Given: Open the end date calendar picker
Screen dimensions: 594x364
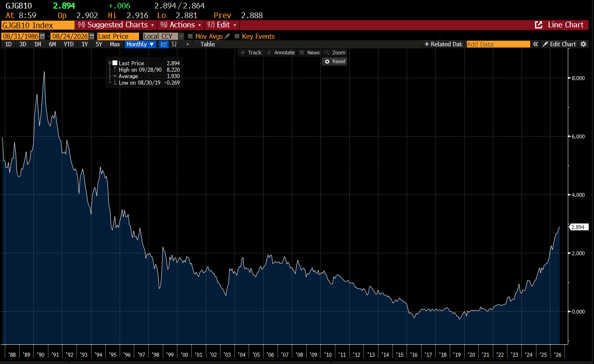Looking at the screenshot, I should (x=91, y=36).
